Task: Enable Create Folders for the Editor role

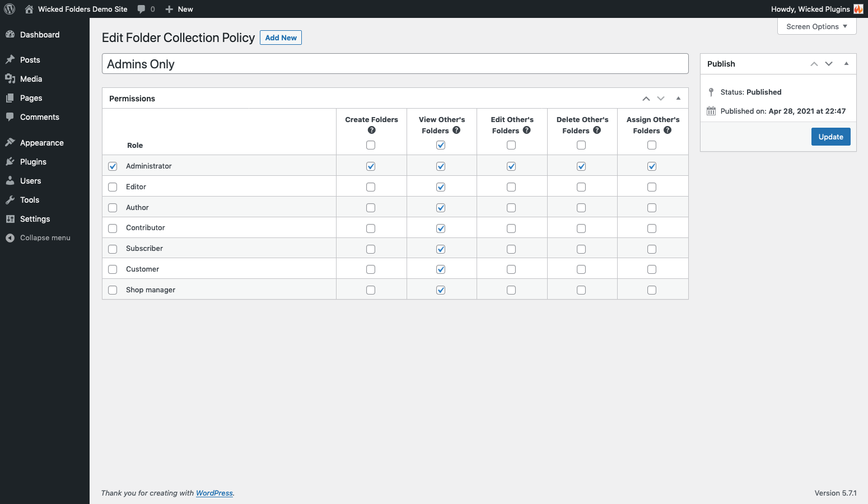Action: click(x=371, y=187)
